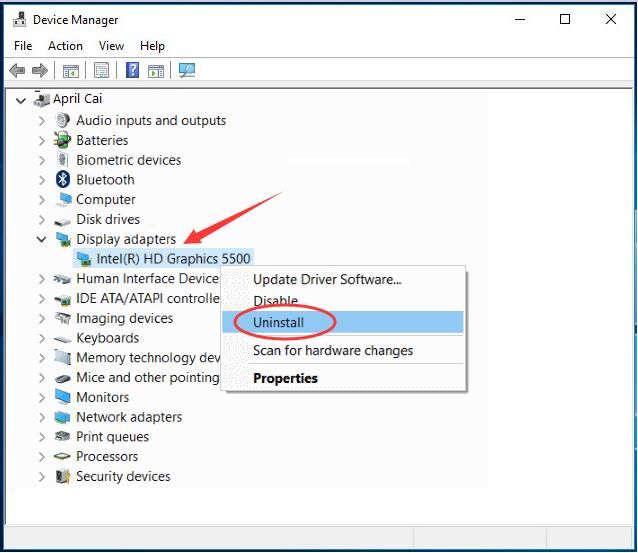Viewport: 638px width, 553px height.
Task: Collapse the Display adapters category
Action: click(x=42, y=240)
